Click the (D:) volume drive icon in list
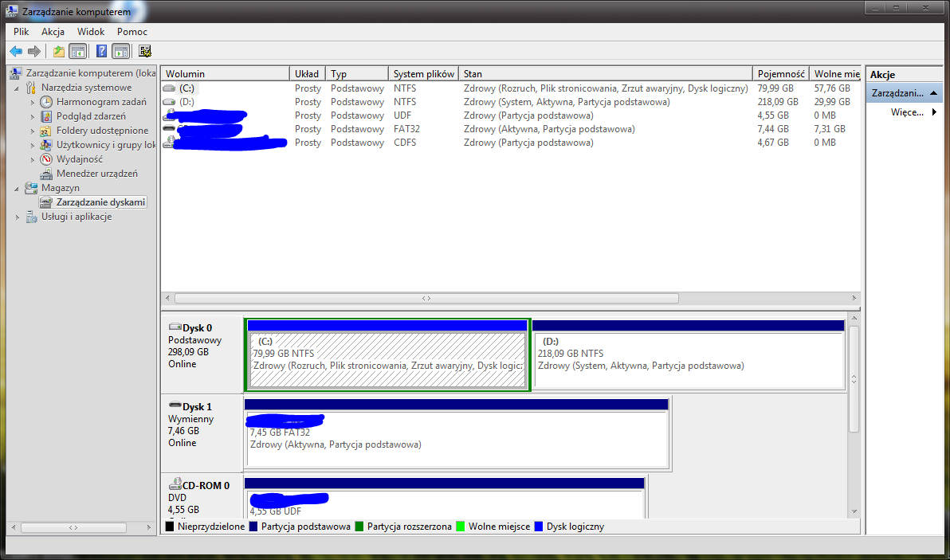This screenshot has width=950, height=560. tap(169, 102)
